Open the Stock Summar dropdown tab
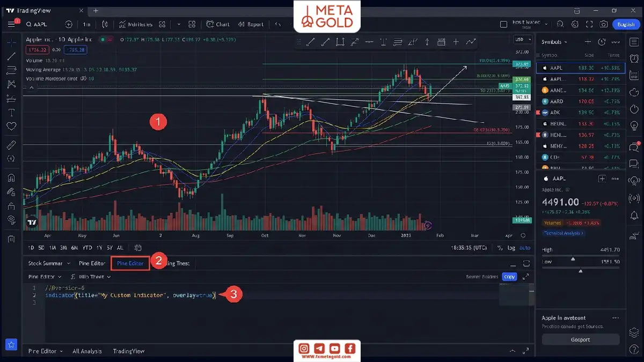Image resolution: width=644 pixels, height=362 pixels. pyautogui.click(x=48, y=263)
